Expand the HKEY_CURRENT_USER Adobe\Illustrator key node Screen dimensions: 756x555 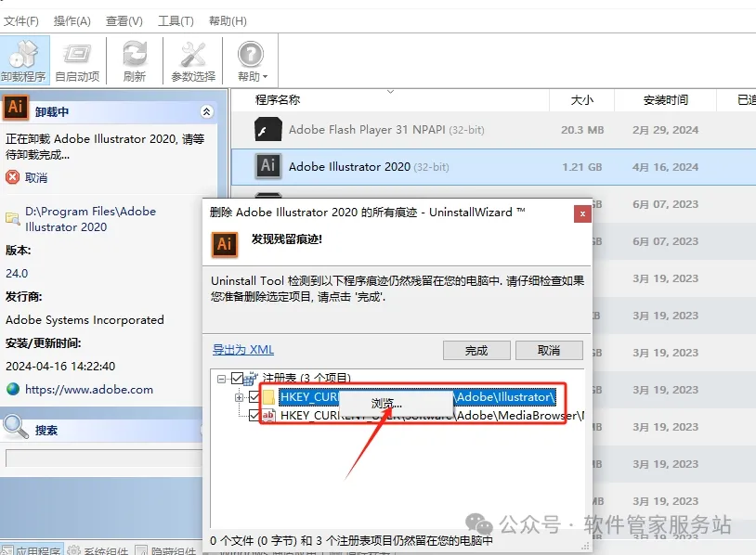(x=239, y=397)
